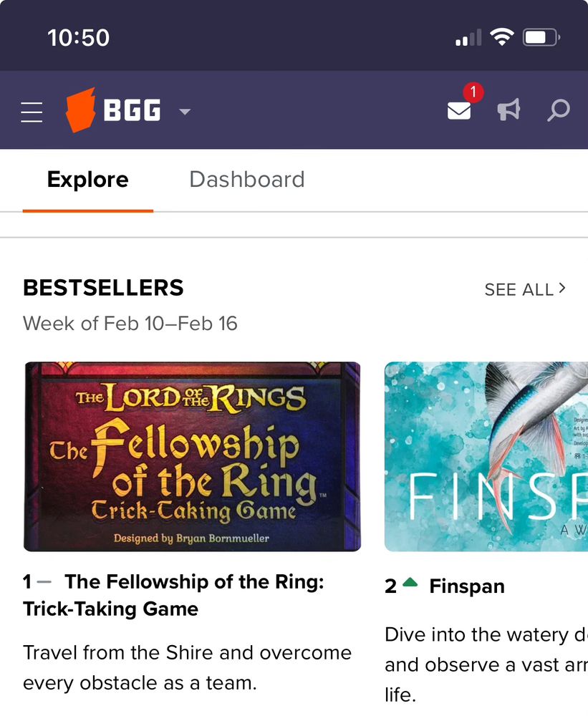
Task: Tap the unread message count badge
Action: pos(473,92)
